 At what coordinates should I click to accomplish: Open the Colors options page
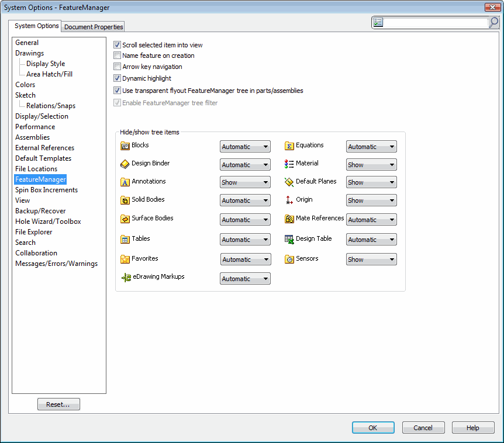25,85
